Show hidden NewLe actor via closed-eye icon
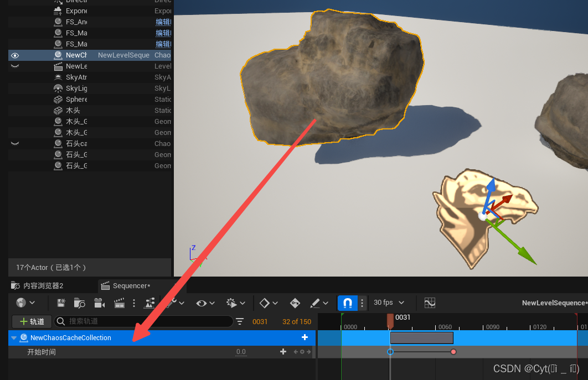588x380 pixels. tap(15, 66)
